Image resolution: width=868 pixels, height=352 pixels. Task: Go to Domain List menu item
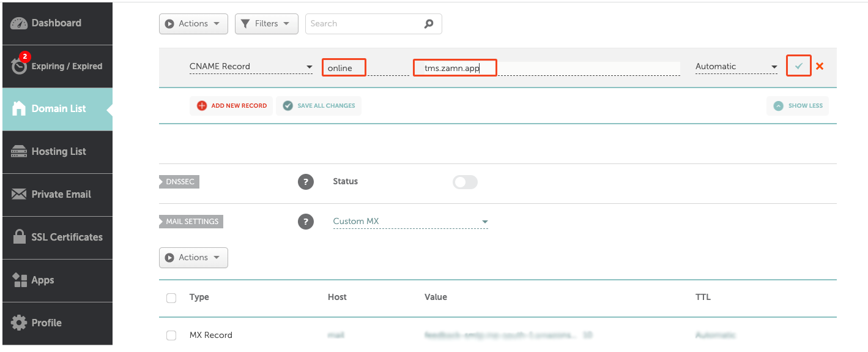[57, 109]
